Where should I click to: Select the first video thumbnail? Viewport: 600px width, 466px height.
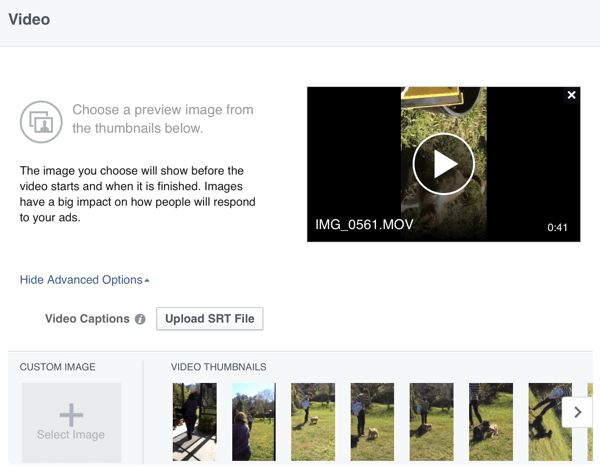(194, 421)
